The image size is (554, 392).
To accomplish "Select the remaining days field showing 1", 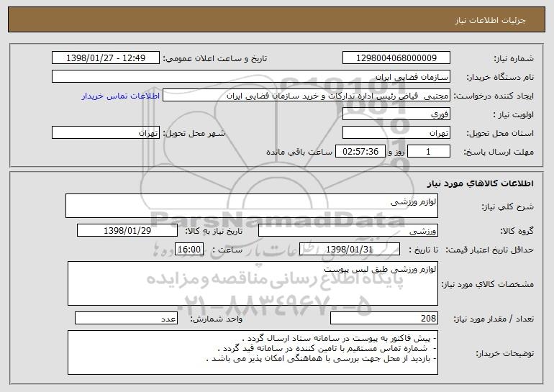I will (429, 152).
